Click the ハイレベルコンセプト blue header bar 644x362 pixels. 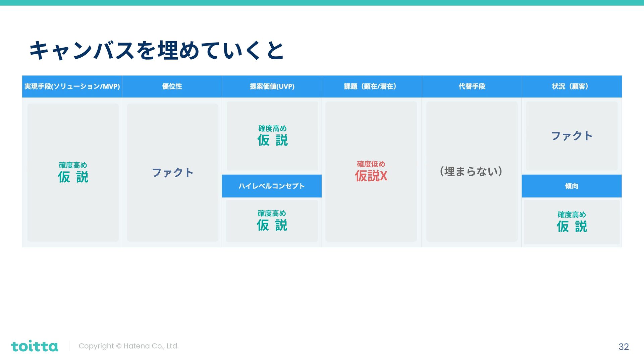tap(272, 186)
